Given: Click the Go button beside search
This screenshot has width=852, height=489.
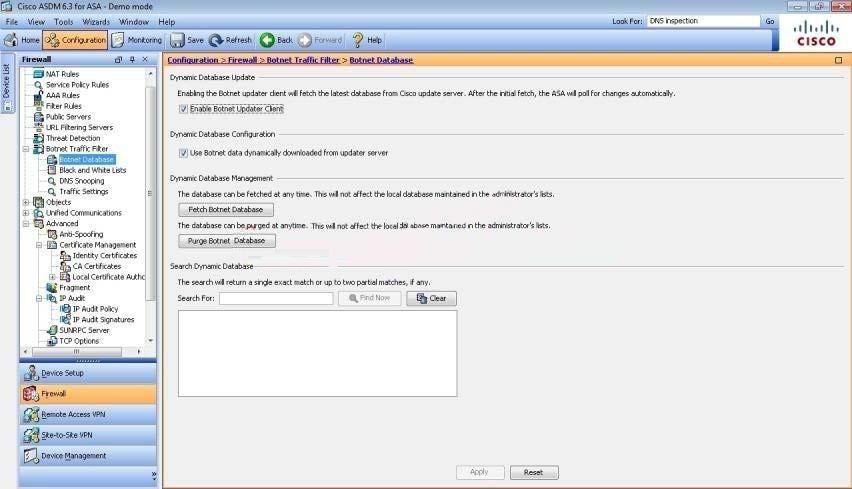Looking at the screenshot, I should pos(770,21).
